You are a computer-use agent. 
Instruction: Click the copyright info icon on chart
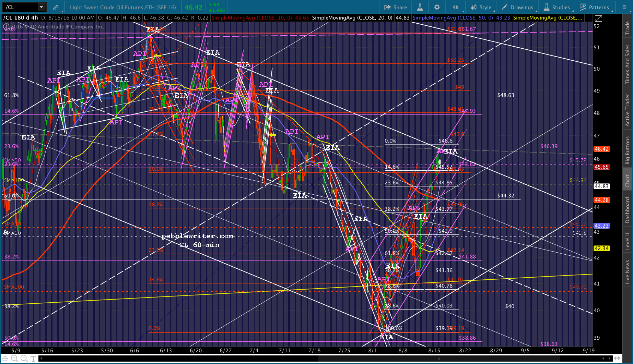pyautogui.click(x=6, y=27)
